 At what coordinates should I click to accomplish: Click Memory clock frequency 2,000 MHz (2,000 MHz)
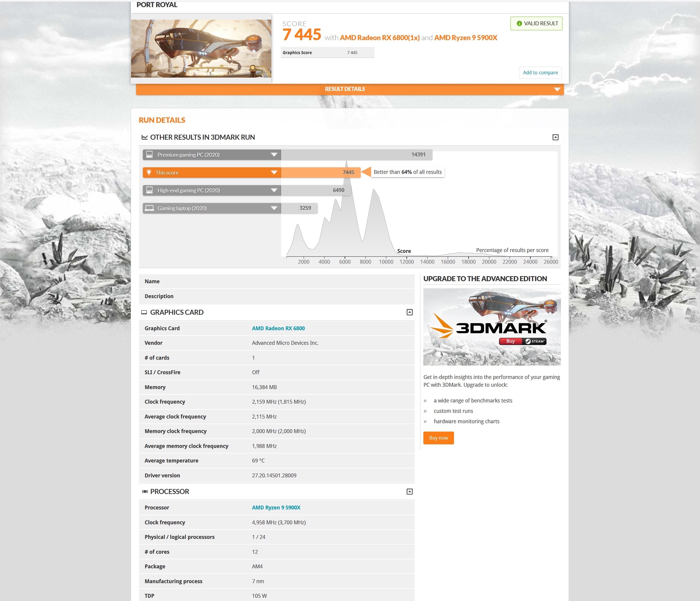click(x=279, y=431)
